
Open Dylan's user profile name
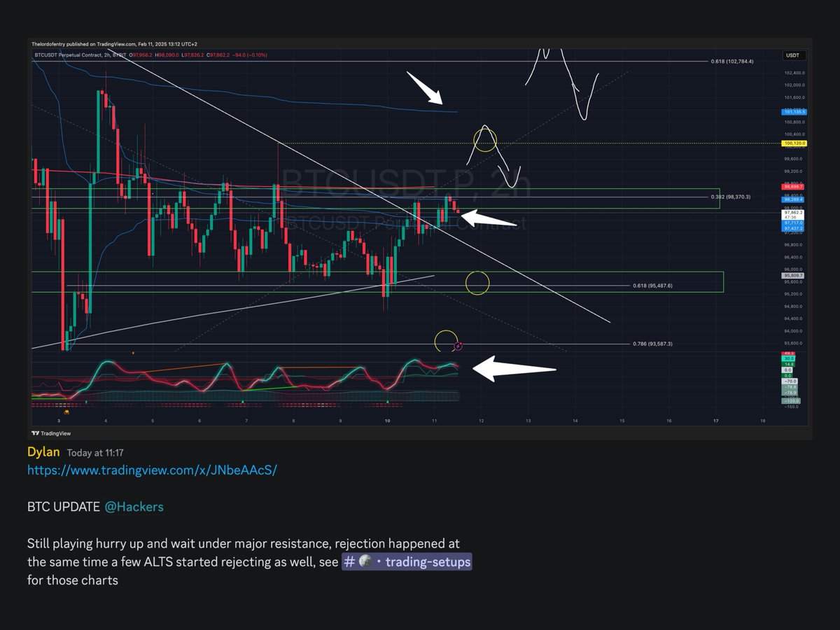point(43,452)
